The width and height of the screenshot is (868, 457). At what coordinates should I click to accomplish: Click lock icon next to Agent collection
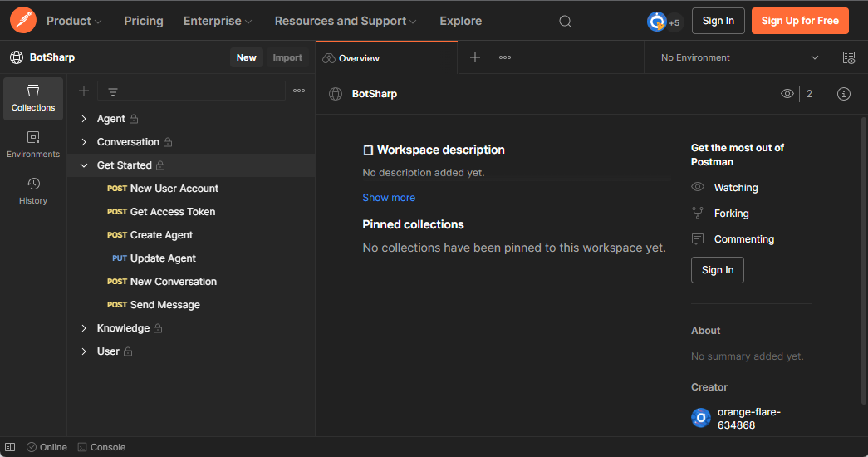134,119
